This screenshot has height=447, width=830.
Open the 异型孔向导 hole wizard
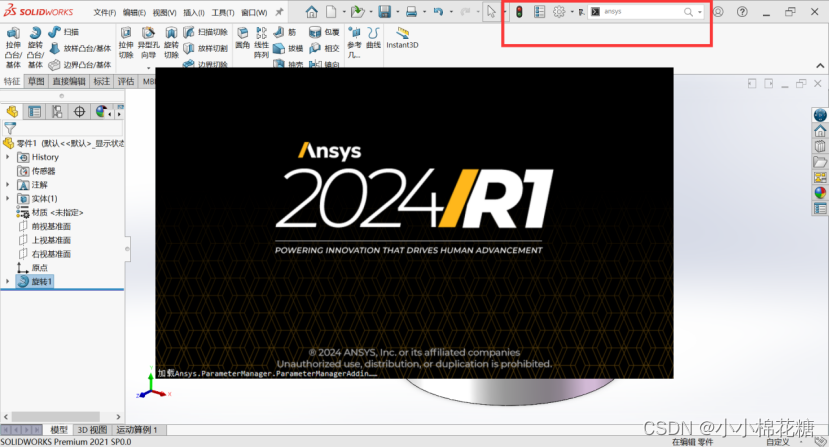click(148, 42)
